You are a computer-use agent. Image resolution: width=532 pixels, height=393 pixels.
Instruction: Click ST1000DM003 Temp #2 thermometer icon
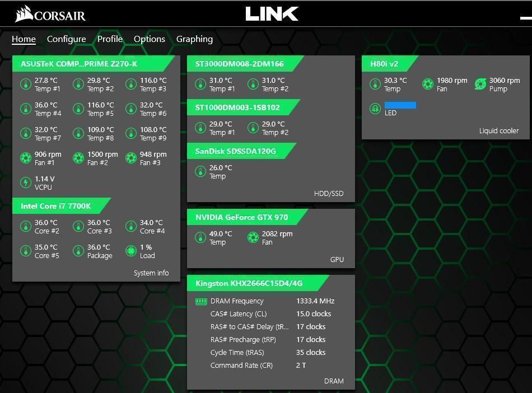(x=253, y=128)
